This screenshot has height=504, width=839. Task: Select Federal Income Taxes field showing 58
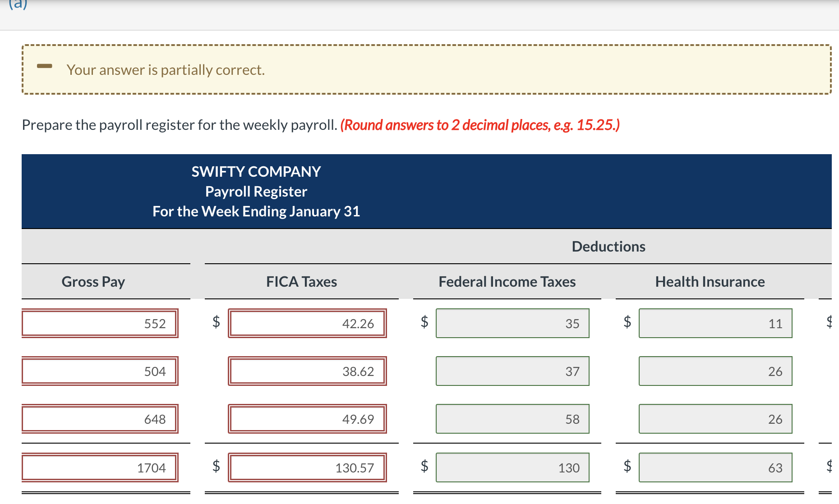pos(512,419)
